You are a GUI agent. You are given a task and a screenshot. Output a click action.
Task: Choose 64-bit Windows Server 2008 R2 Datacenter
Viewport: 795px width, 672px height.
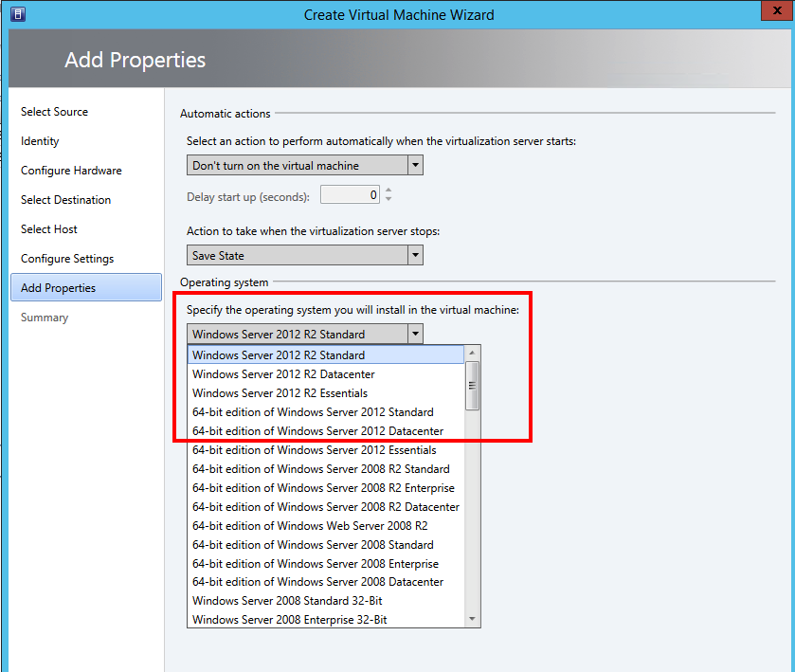click(326, 507)
